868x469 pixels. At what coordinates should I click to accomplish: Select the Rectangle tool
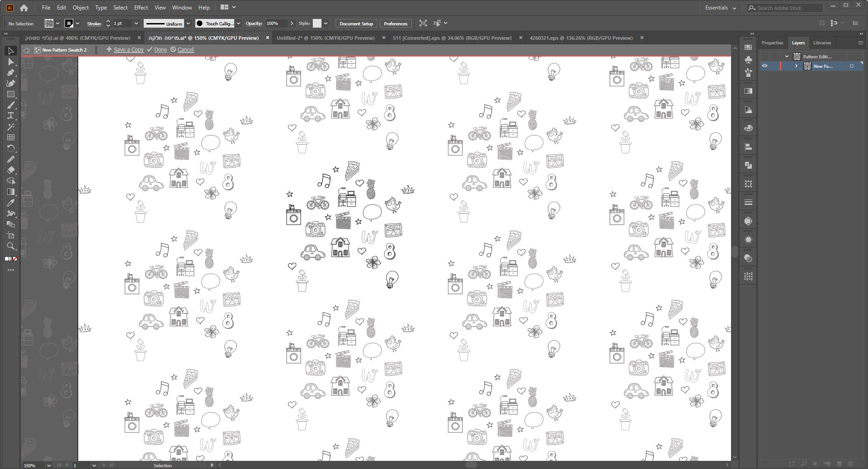(x=11, y=94)
